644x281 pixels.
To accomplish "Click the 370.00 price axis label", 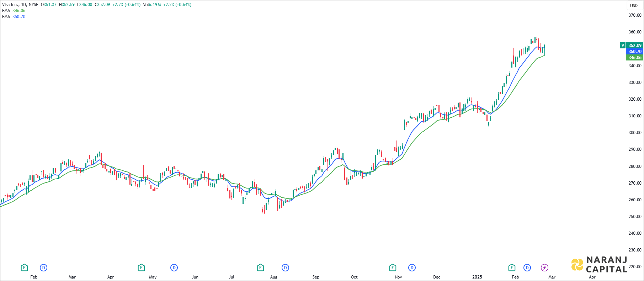I will pos(635,15).
